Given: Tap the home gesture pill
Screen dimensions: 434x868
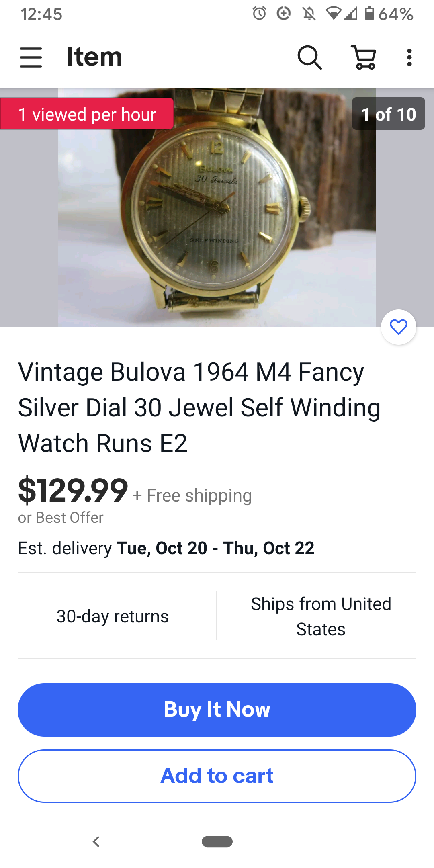Looking at the screenshot, I should [x=217, y=841].
